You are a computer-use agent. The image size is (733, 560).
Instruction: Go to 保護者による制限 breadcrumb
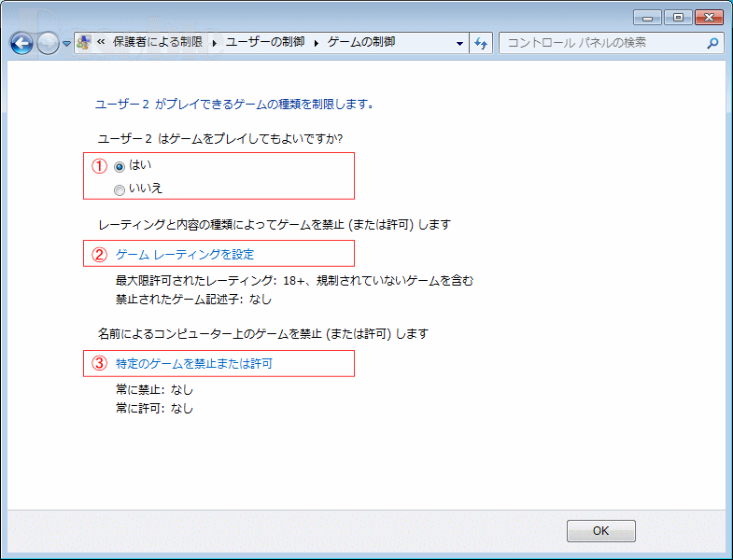(x=158, y=42)
